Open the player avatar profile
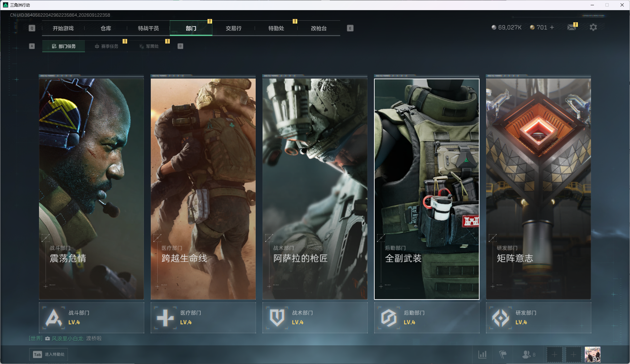 (x=593, y=355)
